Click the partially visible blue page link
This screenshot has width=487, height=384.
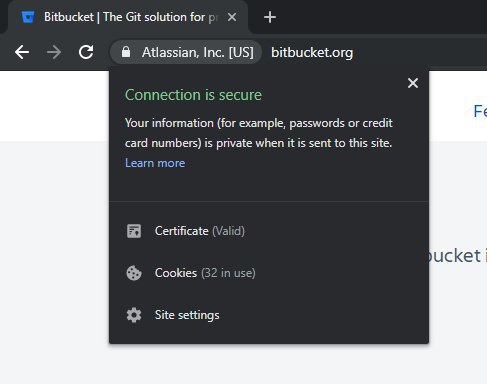pyautogui.click(x=480, y=111)
